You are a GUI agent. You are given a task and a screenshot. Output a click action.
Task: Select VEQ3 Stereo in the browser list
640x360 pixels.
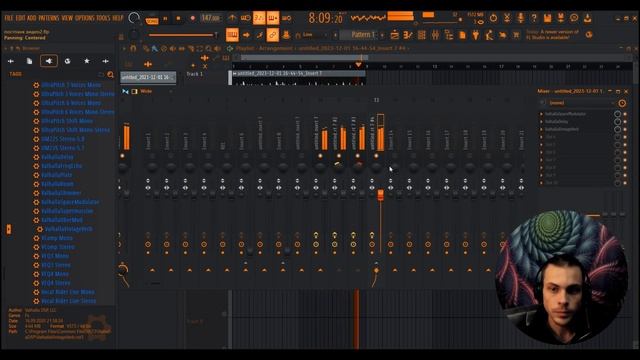point(56,265)
